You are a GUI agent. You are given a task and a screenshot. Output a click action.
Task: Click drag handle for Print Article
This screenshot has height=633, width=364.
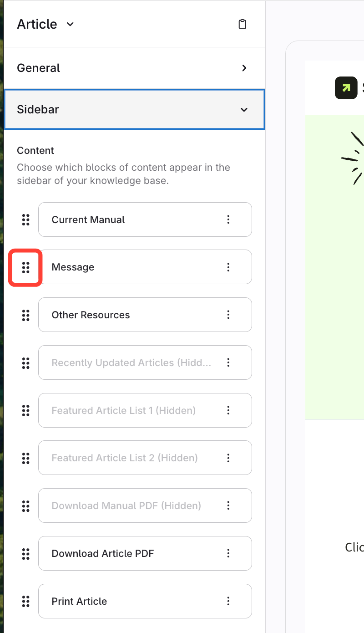(26, 601)
